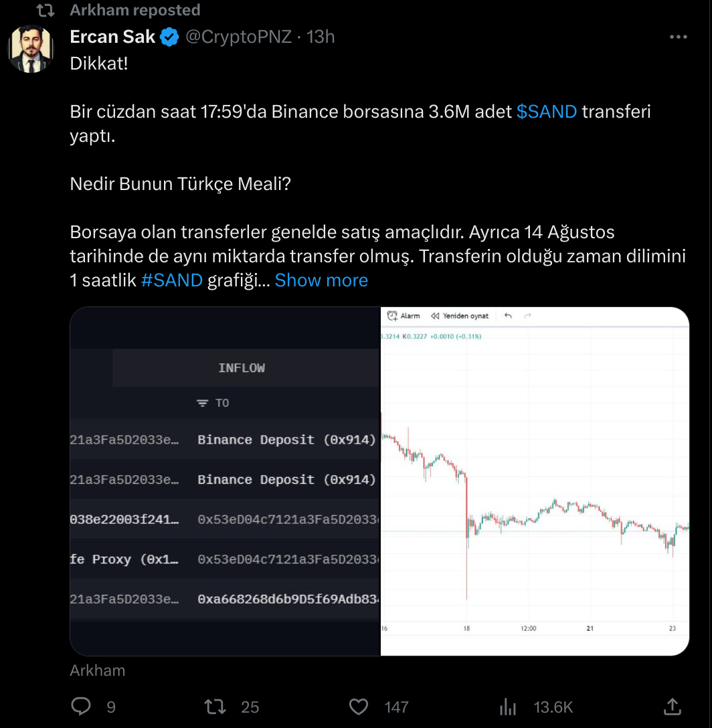Open view analytics bar chart icon

click(x=508, y=707)
